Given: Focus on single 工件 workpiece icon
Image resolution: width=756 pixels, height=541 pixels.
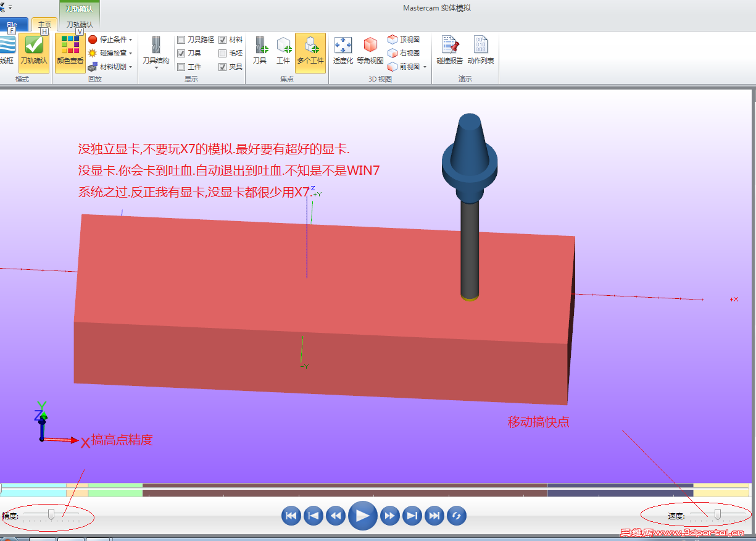Looking at the screenshot, I should click(283, 51).
